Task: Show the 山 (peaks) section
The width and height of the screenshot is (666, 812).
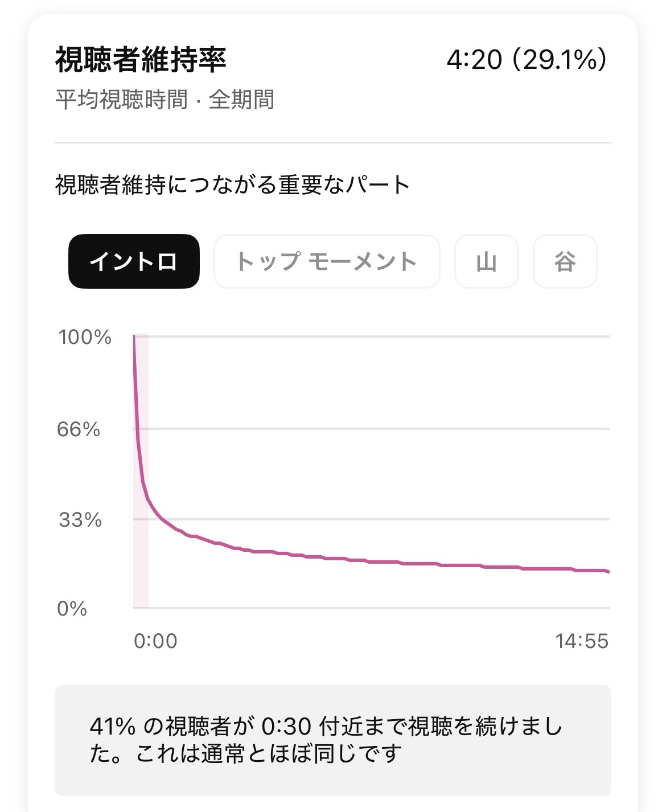Action: click(x=486, y=261)
